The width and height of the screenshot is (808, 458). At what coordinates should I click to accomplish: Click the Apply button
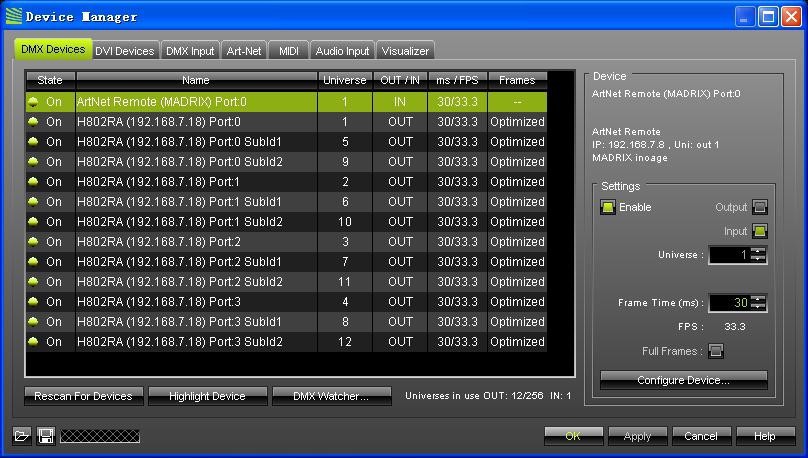(637, 436)
